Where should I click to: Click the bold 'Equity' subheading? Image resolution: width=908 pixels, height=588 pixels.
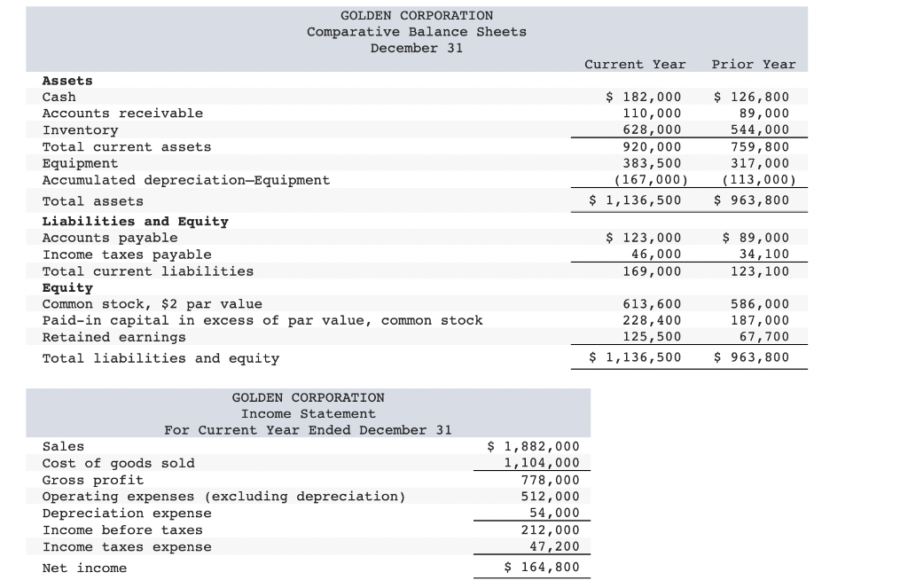[67, 288]
